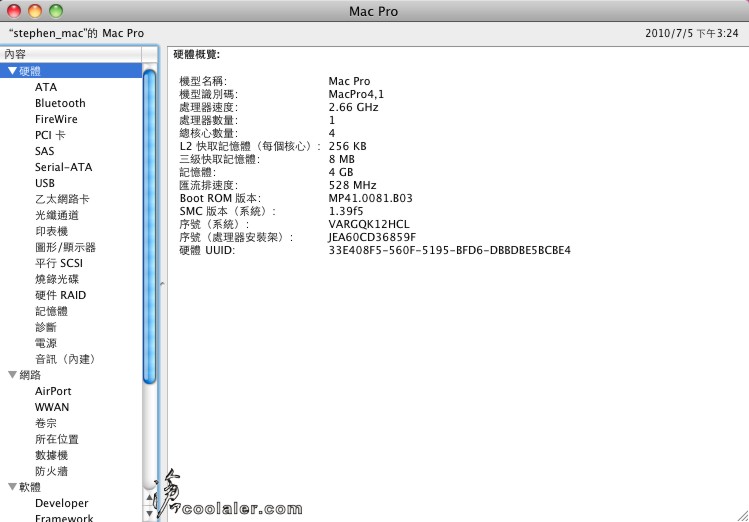The width and height of the screenshot is (749, 522).
Task: Select SAS in the sidebar
Action: coord(44,151)
